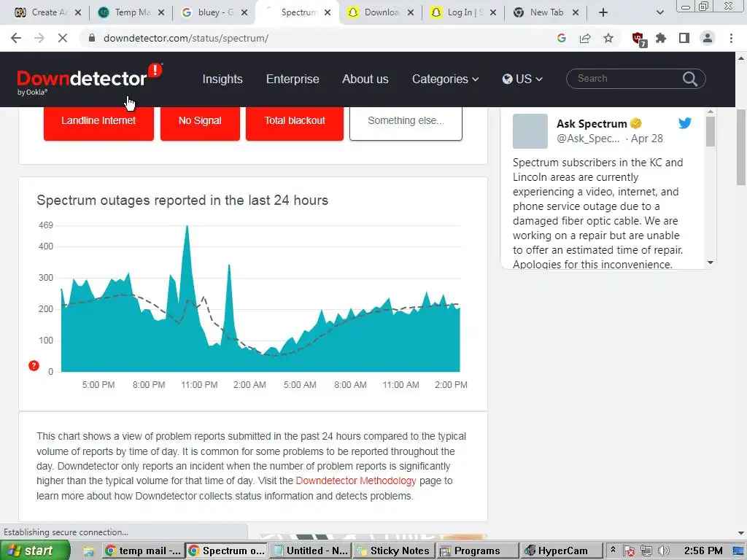Open a new tab with plus icon

(x=603, y=12)
